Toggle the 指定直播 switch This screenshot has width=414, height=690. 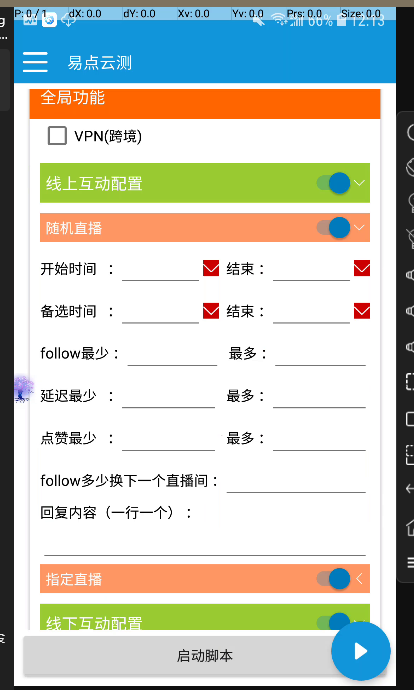tap(333, 579)
